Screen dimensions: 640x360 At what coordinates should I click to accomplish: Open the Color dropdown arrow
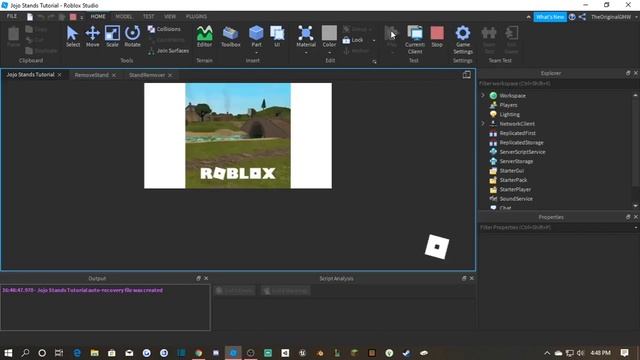[x=329, y=53]
